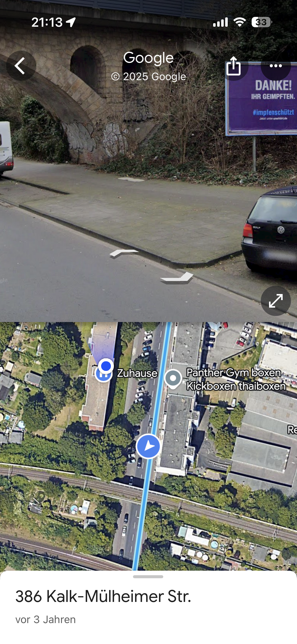This screenshot has width=297, height=644.
Task: Expand Street View to fullscreen
Action: click(276, 301)
